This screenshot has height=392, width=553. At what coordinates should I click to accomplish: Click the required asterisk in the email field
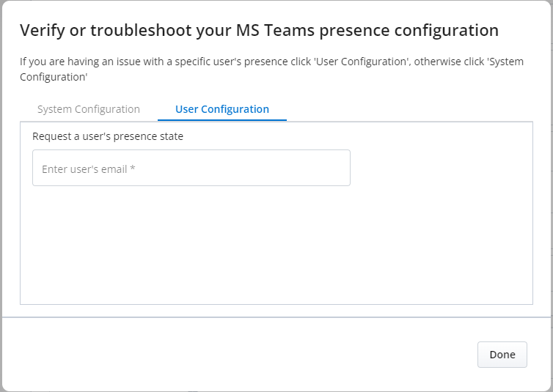point(133,169)
